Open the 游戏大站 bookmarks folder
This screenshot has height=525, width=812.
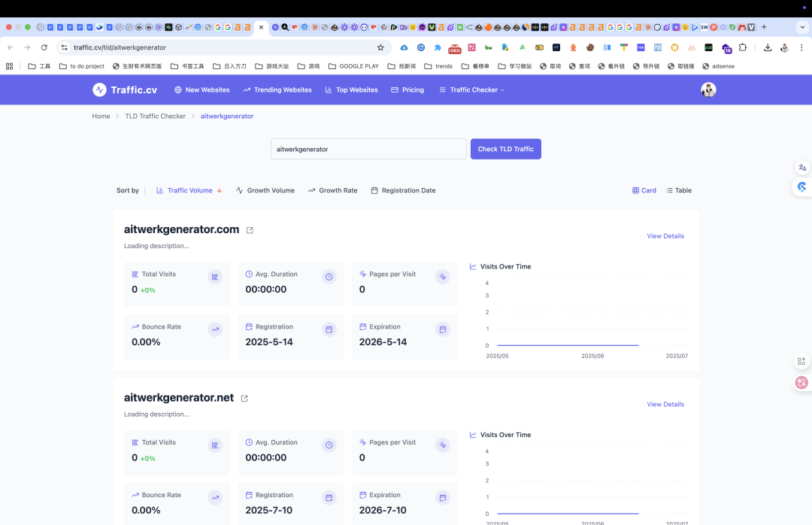(x=272, y=66)
